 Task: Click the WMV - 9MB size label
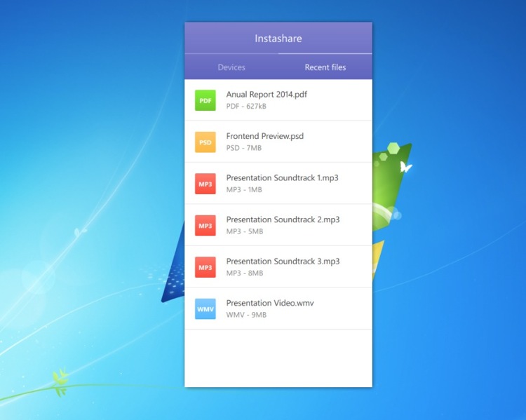point(246,315)
